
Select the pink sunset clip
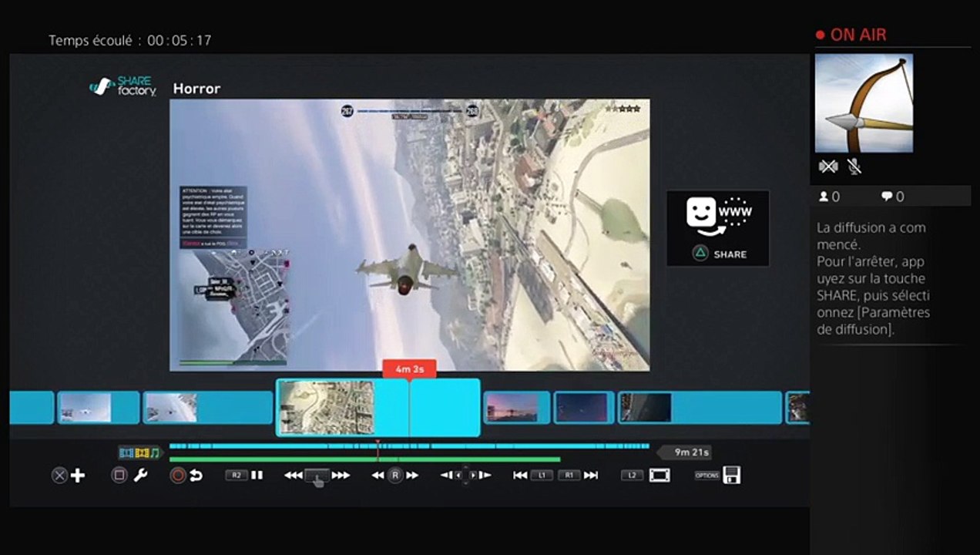point(516,408)
